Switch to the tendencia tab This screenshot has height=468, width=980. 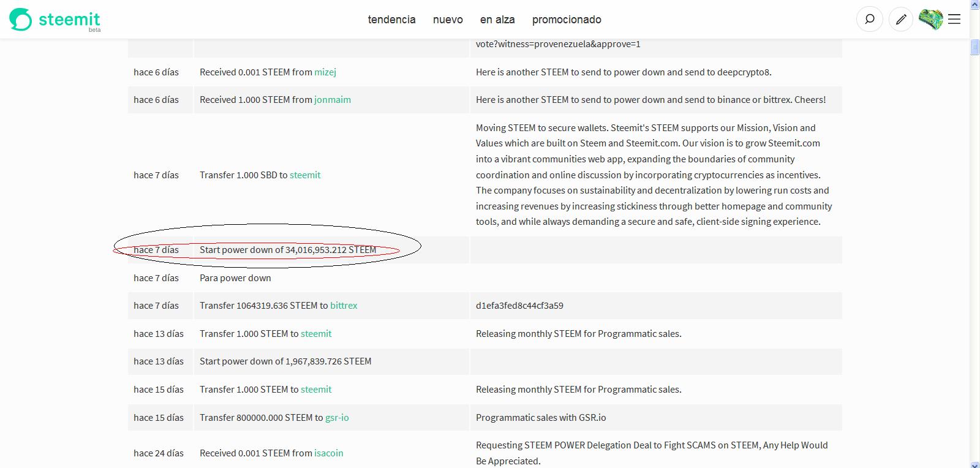pyautogui.click(x=391, y=20)
